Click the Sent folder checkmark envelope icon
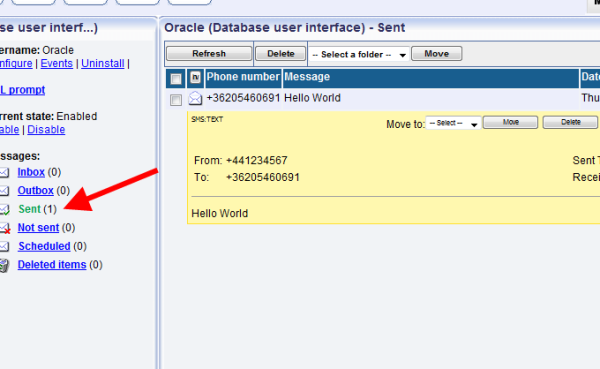 [x=5, y=209]
